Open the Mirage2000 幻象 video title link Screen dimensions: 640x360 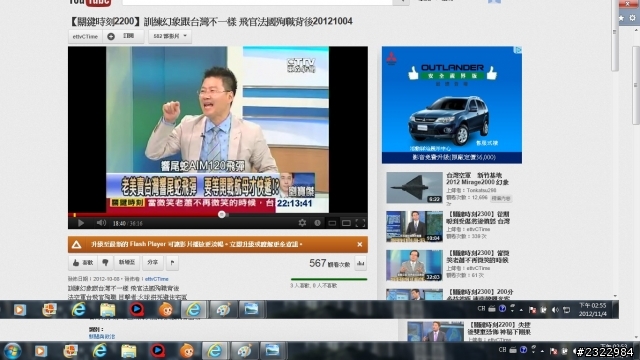477,178
